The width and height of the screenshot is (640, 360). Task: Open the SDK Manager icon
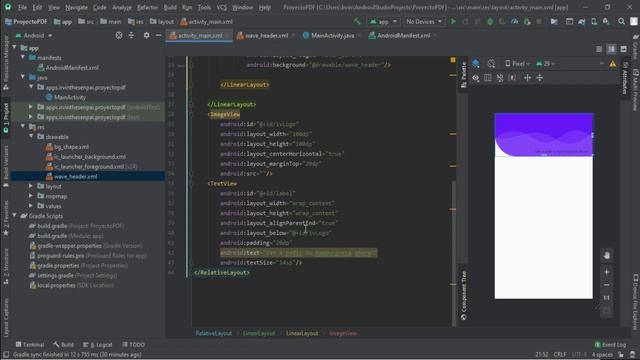(x=607, y=22)
